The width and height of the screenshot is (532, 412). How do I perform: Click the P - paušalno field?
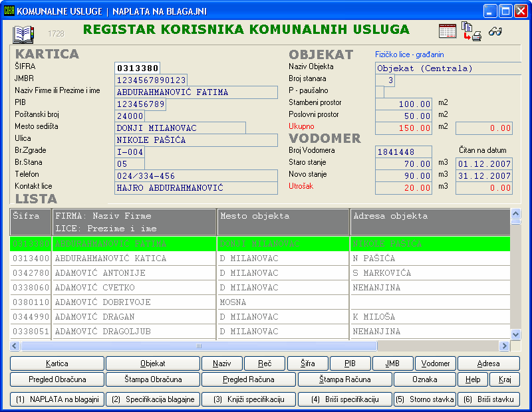(380, 92)
